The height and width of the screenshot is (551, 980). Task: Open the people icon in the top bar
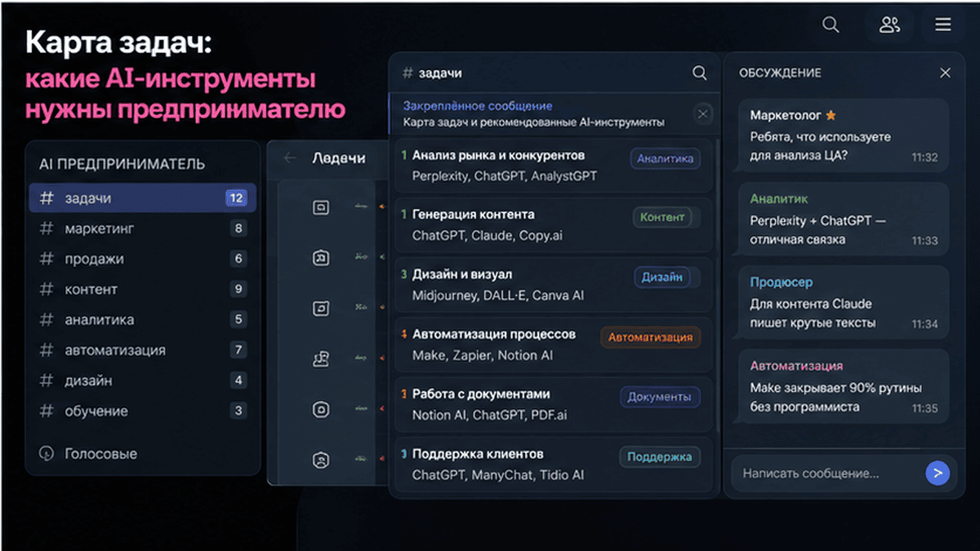(889, 24)
